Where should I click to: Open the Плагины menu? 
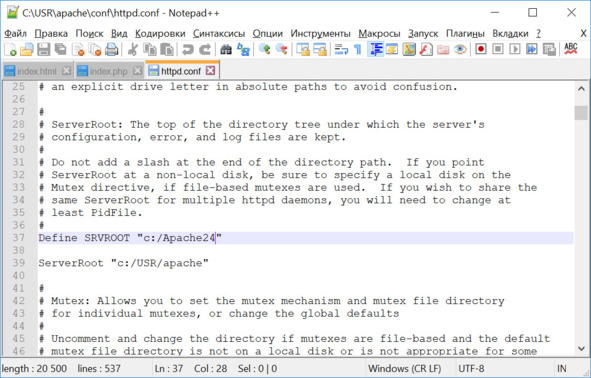tap(465, 34)
